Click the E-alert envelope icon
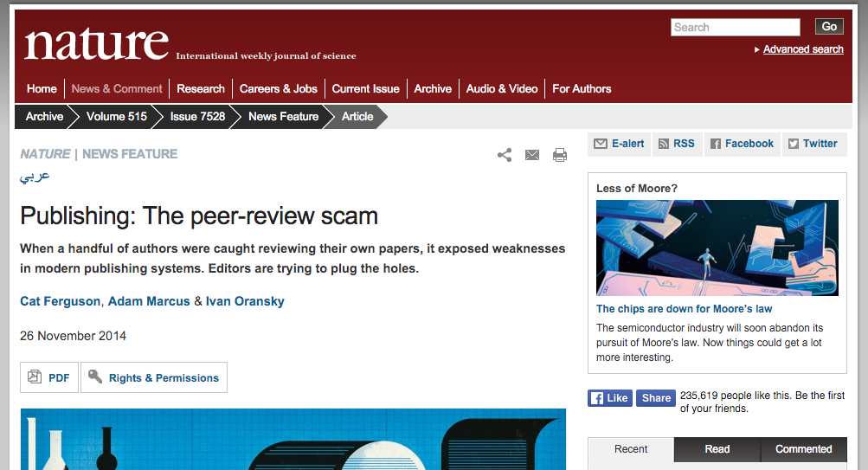 point(600,144)
